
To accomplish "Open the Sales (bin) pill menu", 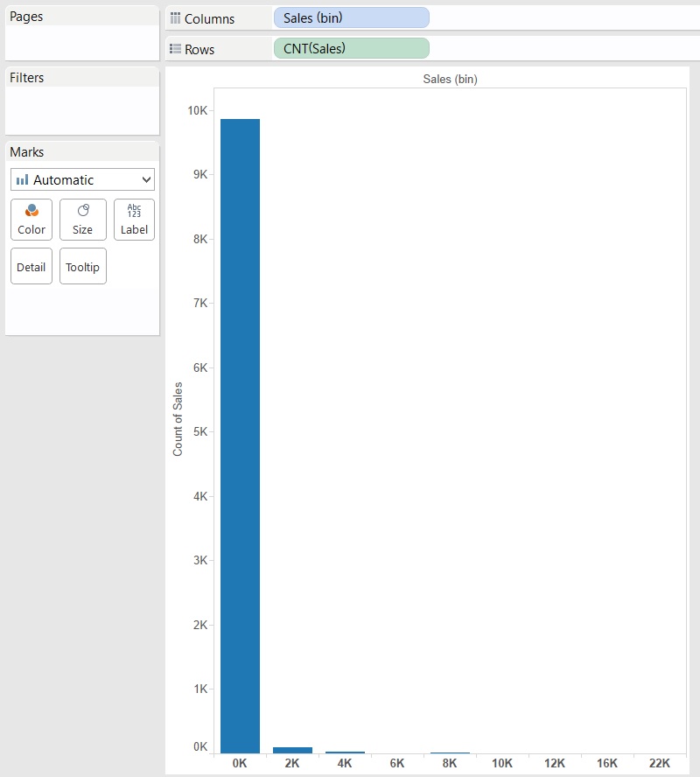I will coord(419,17).
